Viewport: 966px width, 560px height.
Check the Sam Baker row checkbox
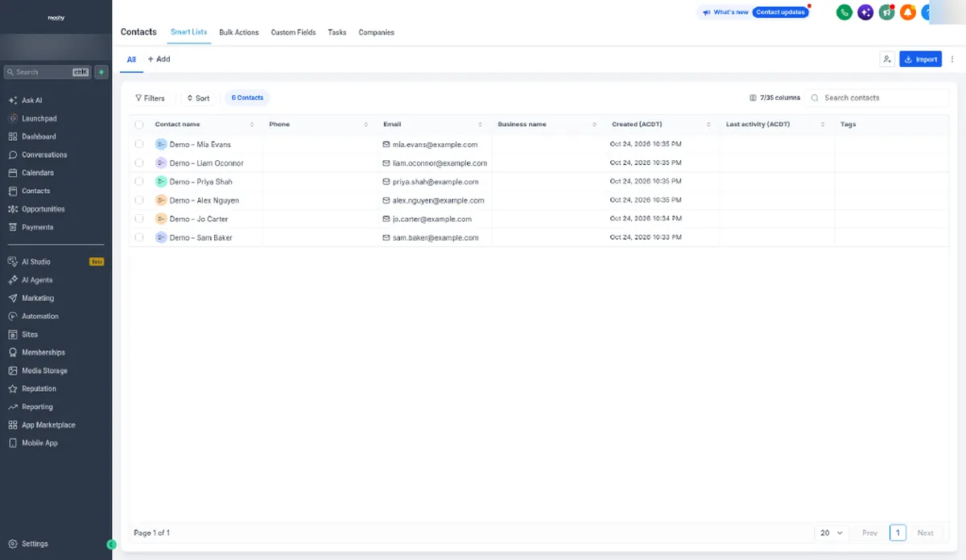coord(139,237)
